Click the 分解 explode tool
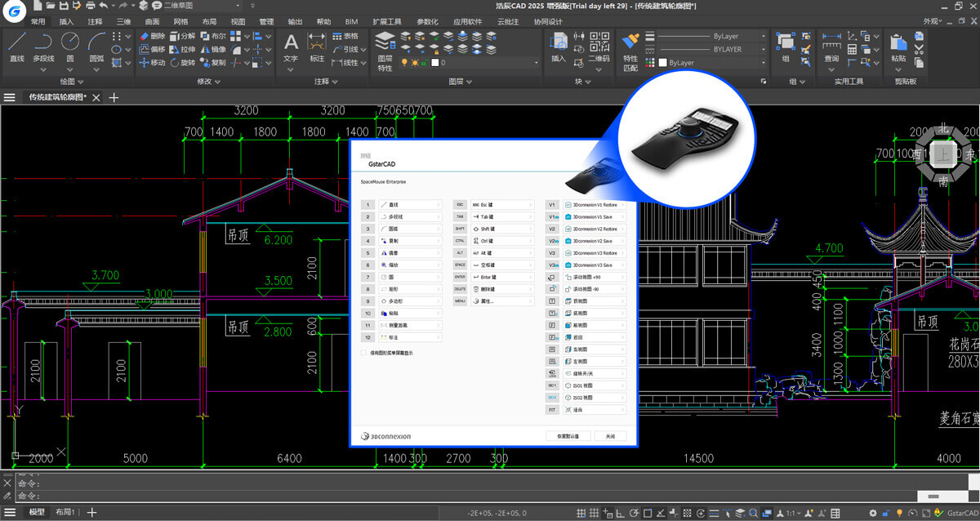Screen dimensions: 980x521 coord(181,37)
